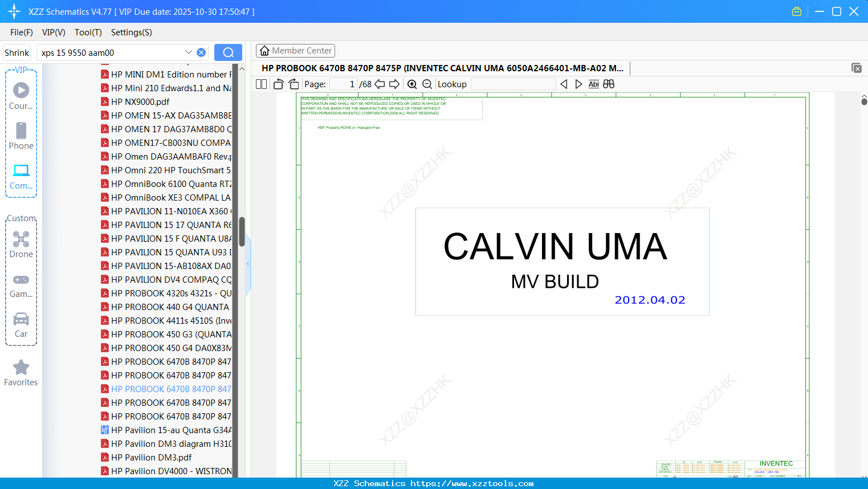Clear the search box text

tap(201, 52)
